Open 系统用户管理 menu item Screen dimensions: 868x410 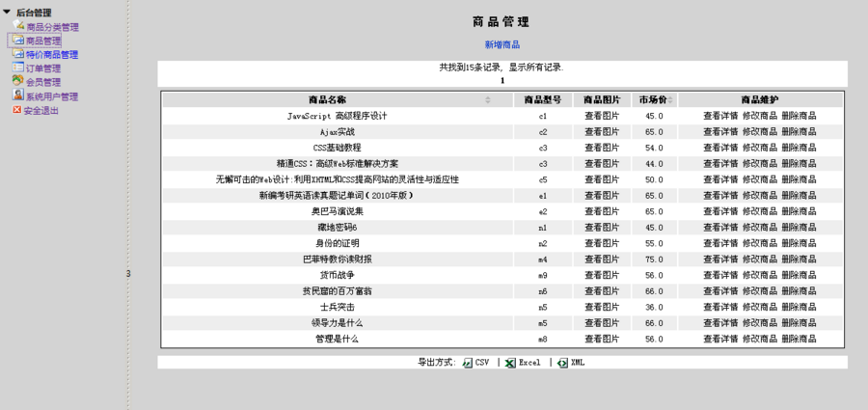point(52,97)
